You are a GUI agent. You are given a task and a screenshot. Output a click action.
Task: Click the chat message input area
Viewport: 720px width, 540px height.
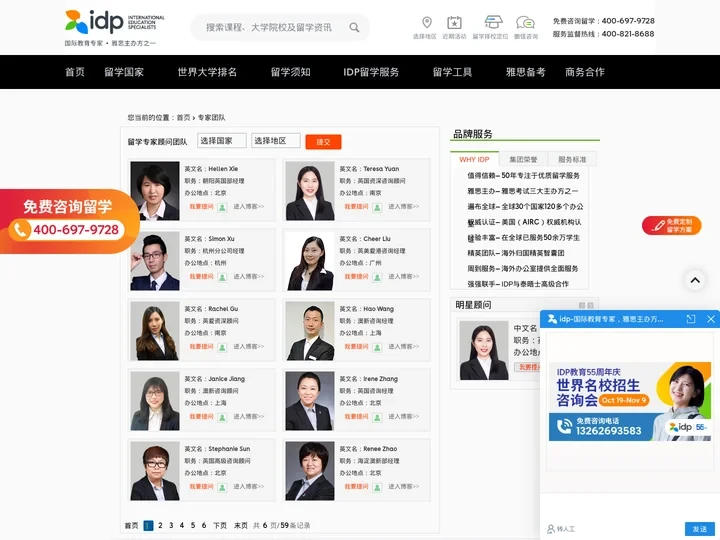[x=630, y=505]
